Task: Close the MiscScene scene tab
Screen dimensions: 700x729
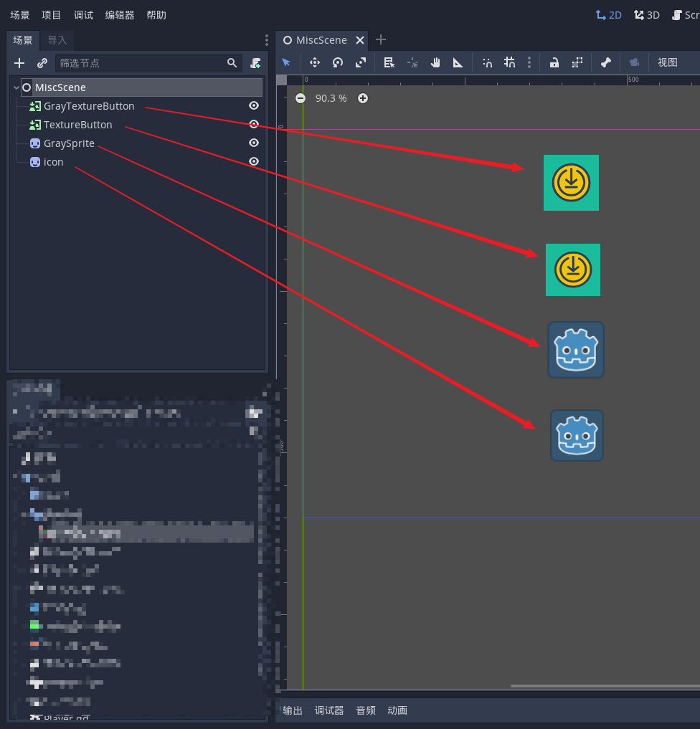Action: coord(359,40)
